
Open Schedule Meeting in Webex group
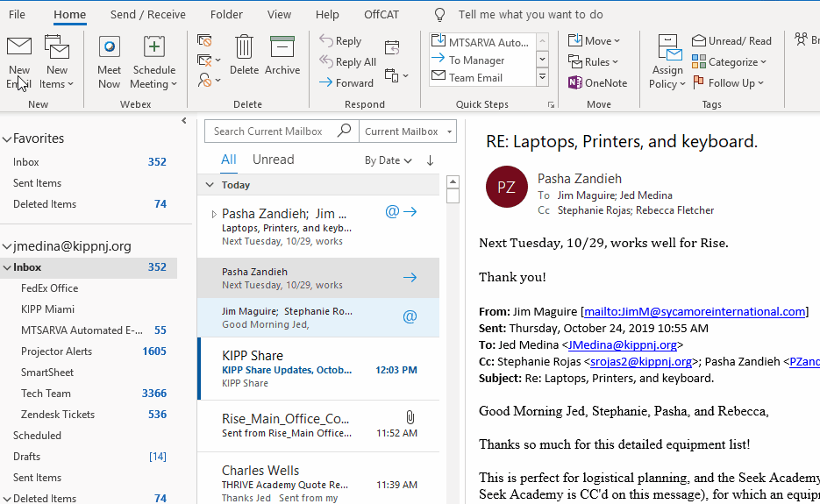[x=153, y=60]
